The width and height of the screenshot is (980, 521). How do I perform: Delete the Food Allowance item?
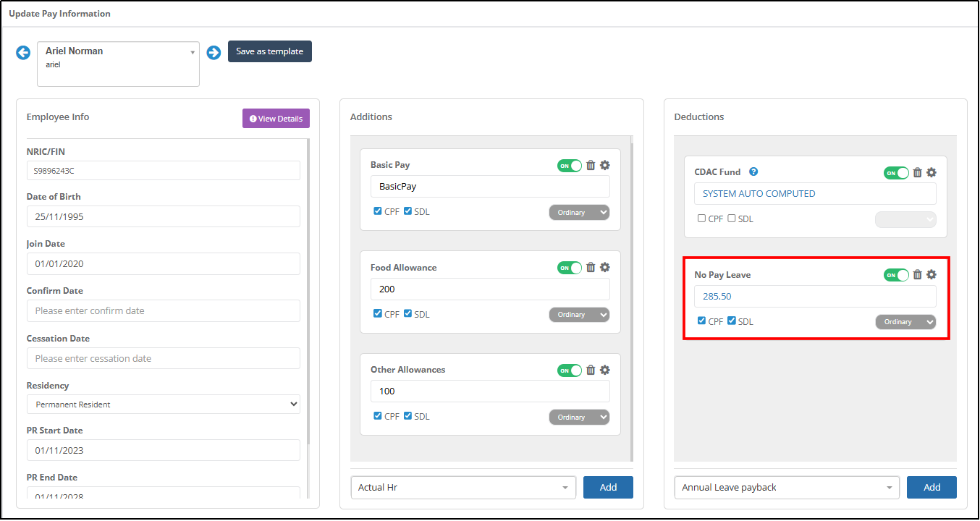pyautogui.click(x=591, y=268)
